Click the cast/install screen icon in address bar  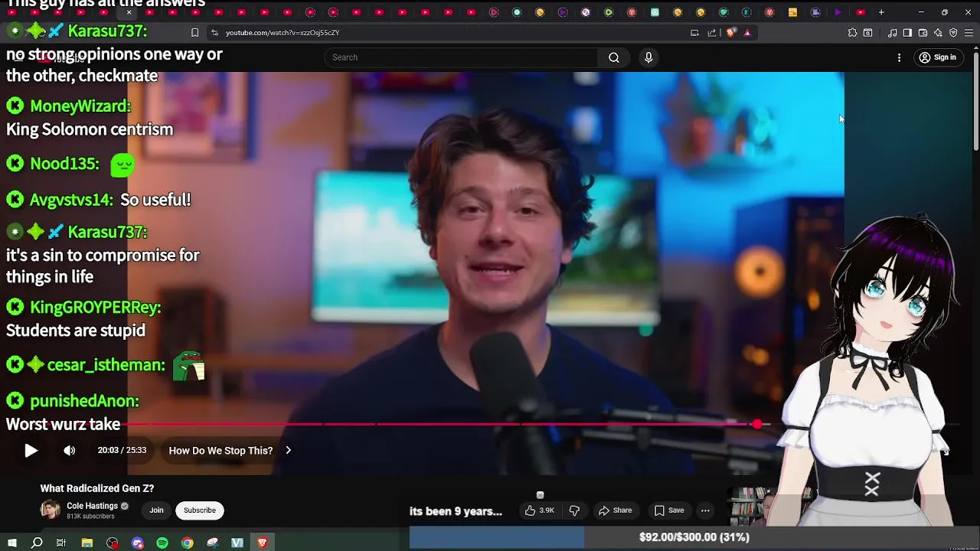(694, 33)
